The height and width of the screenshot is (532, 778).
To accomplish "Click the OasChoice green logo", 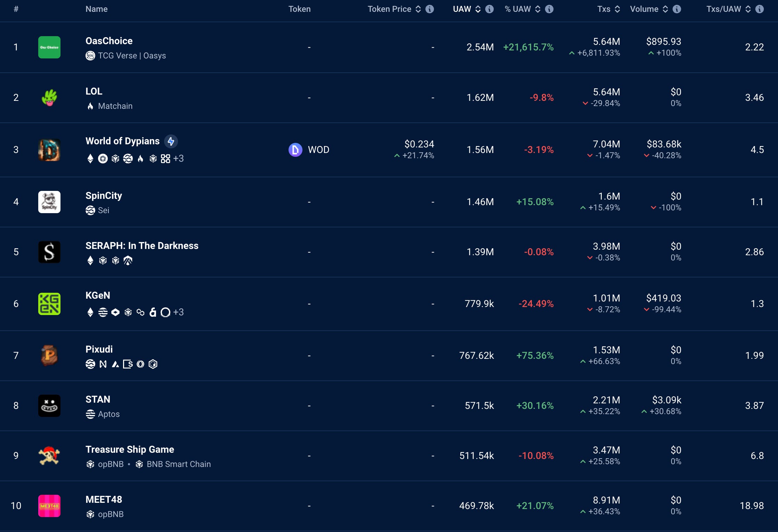I will pos(49,47).
